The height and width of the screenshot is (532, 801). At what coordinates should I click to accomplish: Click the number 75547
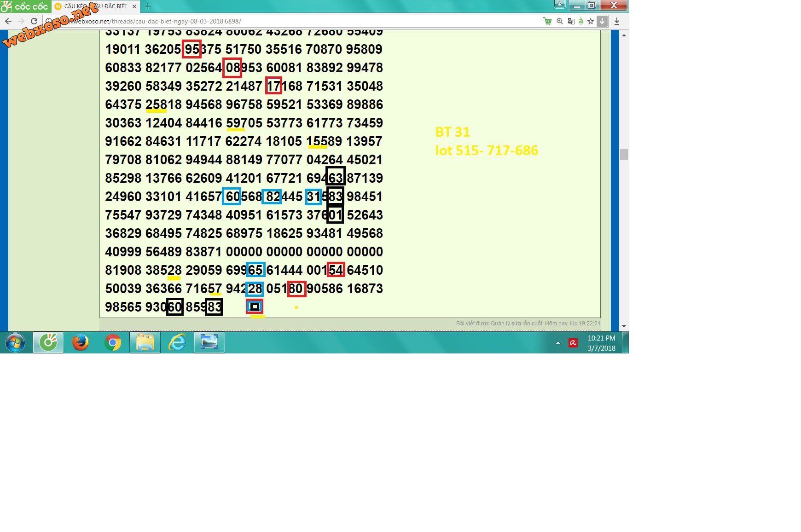[123, 215]
